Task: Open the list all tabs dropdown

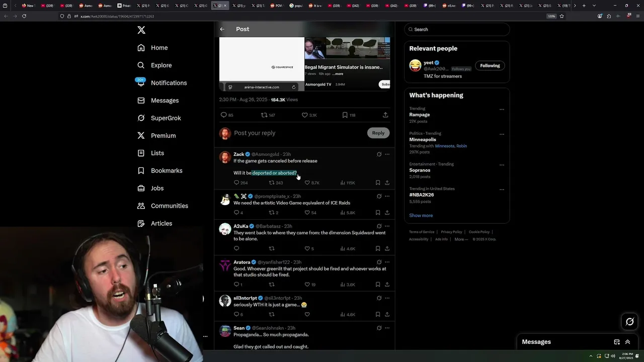Action: [x=594, y=6]
